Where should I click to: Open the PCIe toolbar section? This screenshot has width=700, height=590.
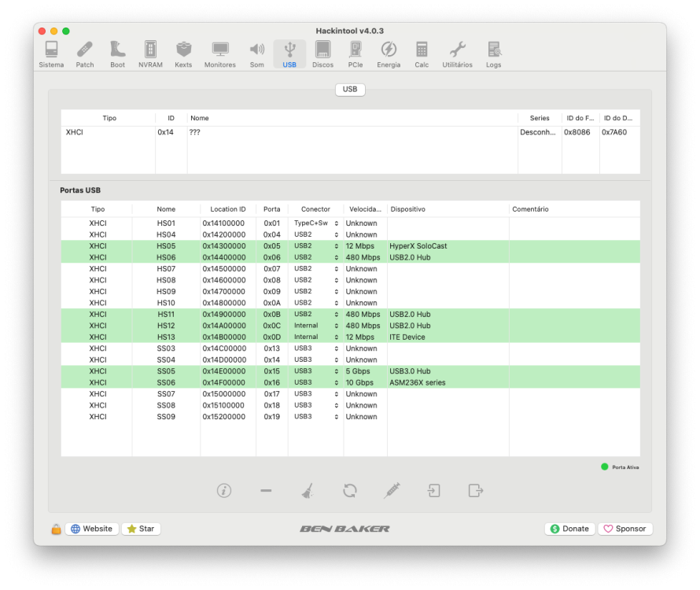pyautogui.click(x=356, y=54)
